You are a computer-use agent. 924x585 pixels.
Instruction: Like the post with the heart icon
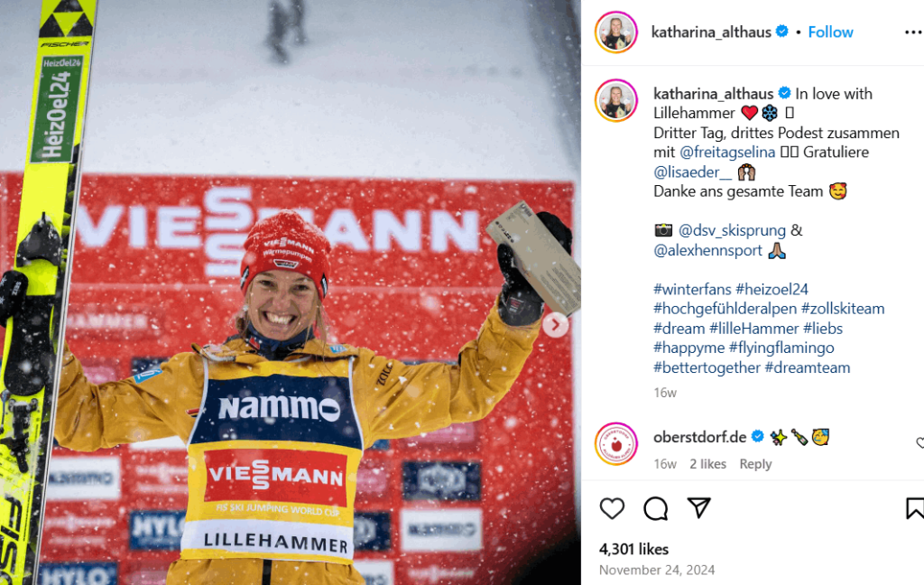point(612,508)
